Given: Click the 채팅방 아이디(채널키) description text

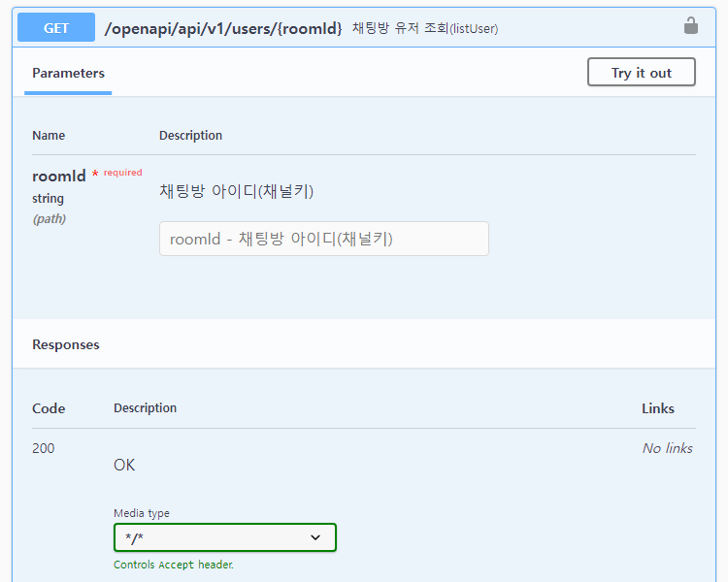Looking at the screenshot, I should [x=236, y=191].
